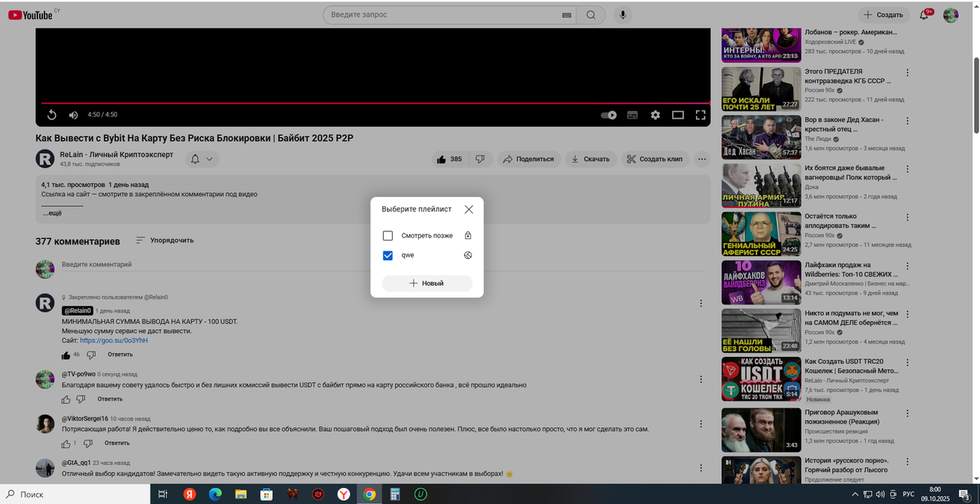
Task: Like the pinned @Relain0 comment
Action: [66, 355]
